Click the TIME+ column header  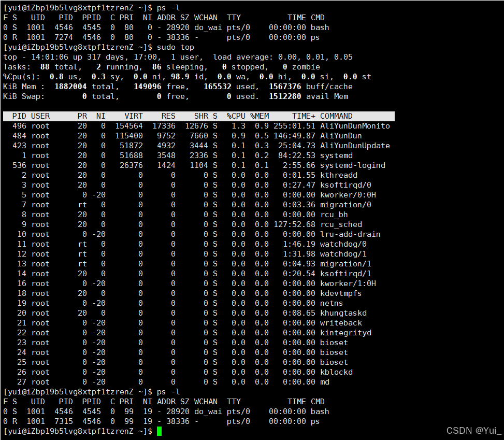click(x=304, y=116)
